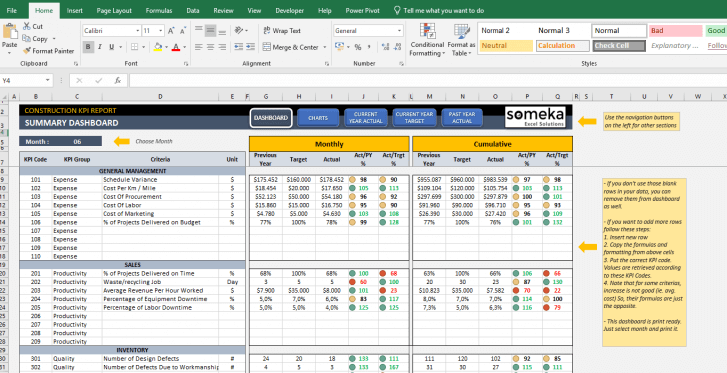Image resolution: width=727 pixels, height=373 pixels.
Task: Increase the cell indent
Action: [250, 47]
